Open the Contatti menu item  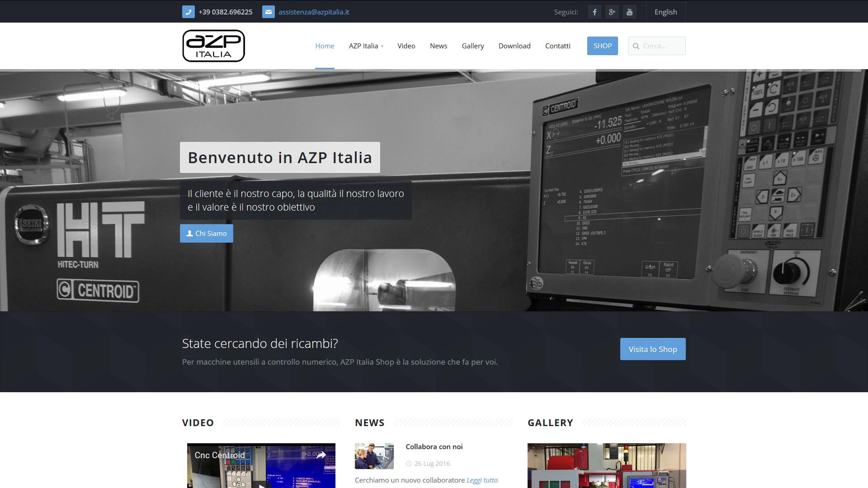tap(557, 46)
